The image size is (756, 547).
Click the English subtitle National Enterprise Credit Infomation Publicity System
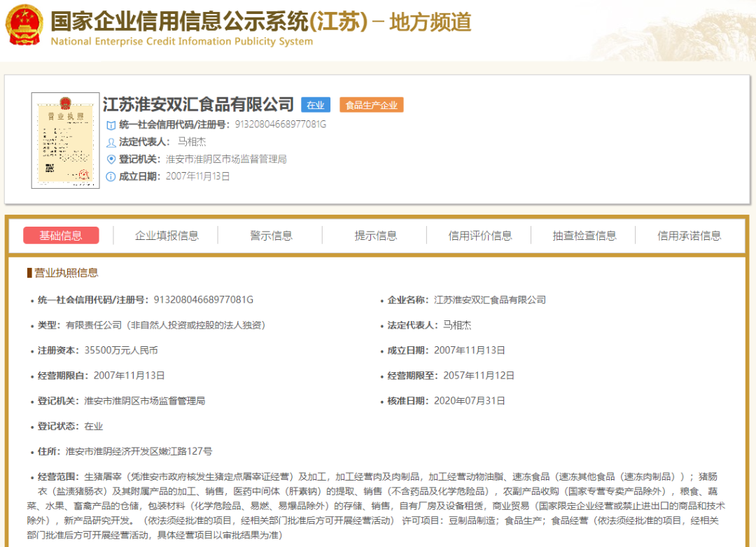coord(182,41)
